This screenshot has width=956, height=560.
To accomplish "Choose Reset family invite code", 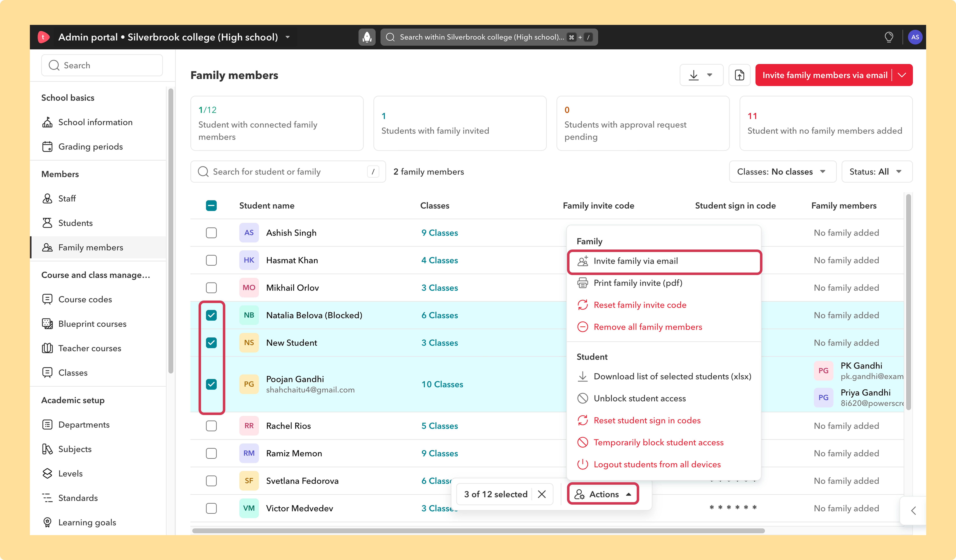I will click(x=664, y=305).
